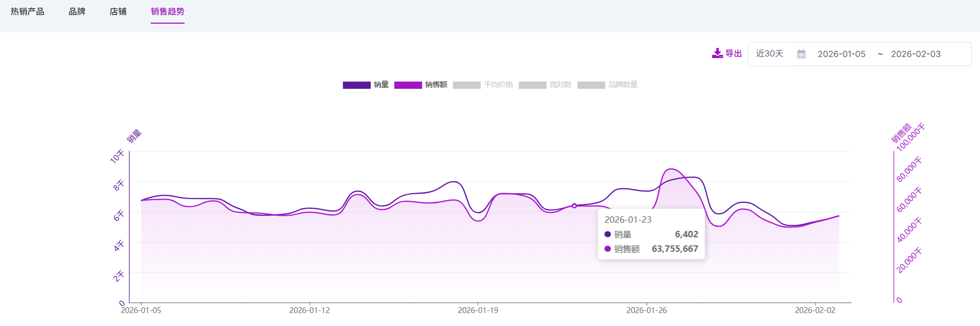Click the 导出 export text link
Screen dimensions: 980x326
pos(733,53)
